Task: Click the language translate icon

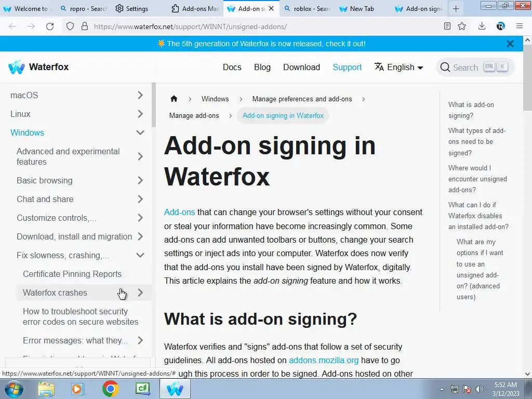Action: pyautogui.click(x=379, y=67)
